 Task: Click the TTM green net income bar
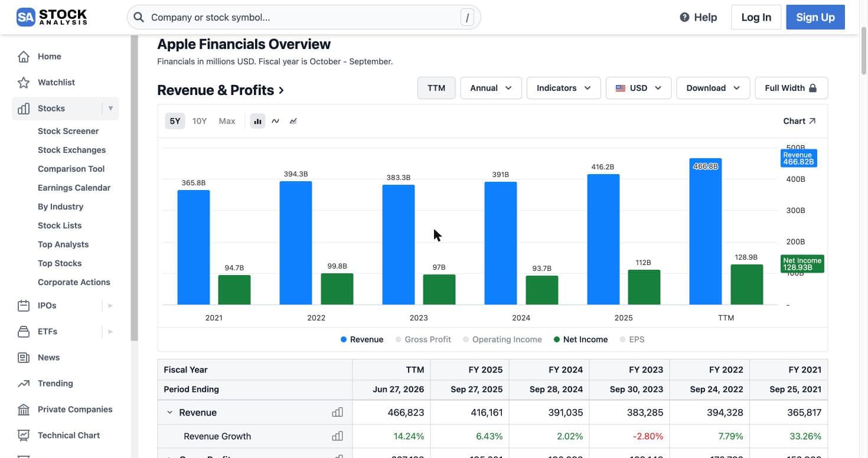[x=747, y=284]
